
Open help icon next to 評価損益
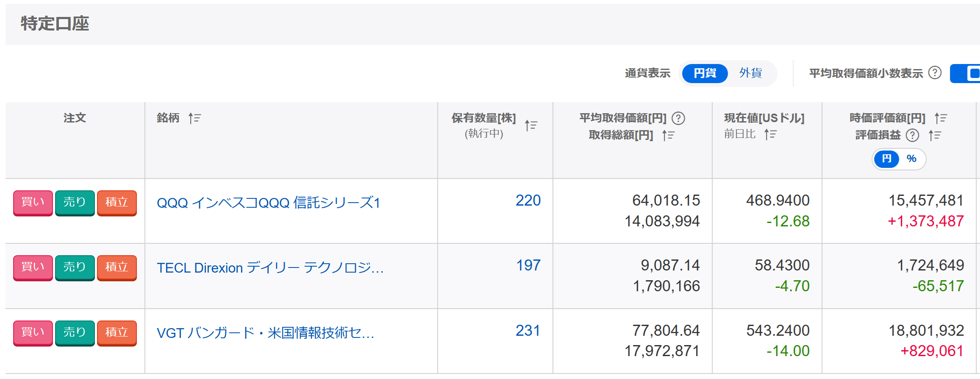click(912, 135)
